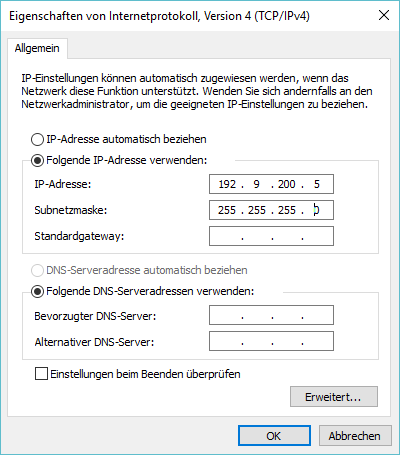Screen dimensions: 400x455
Task: Close the TCP/IPv4 properties dialog
Action: click(x=384, y=15)
